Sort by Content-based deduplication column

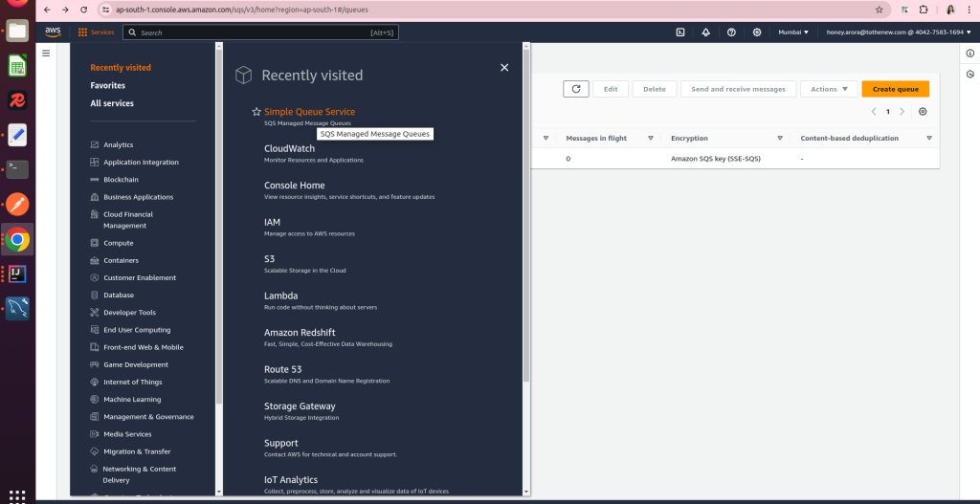(x=929, y=138)
